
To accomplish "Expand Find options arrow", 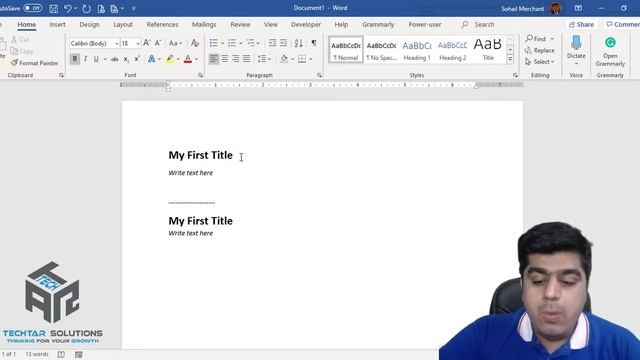I will coord(552,39).
